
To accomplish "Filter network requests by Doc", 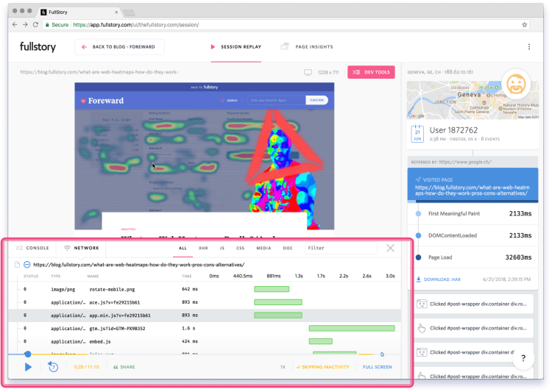I will pos(288,248).
